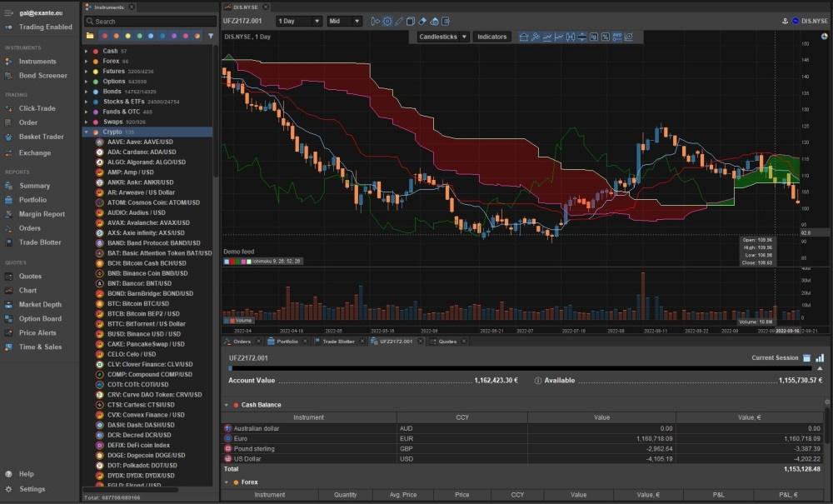The width and height of the screenshot is (833, 504).
Task: Click the Margin Report icon
Action: 8,214
